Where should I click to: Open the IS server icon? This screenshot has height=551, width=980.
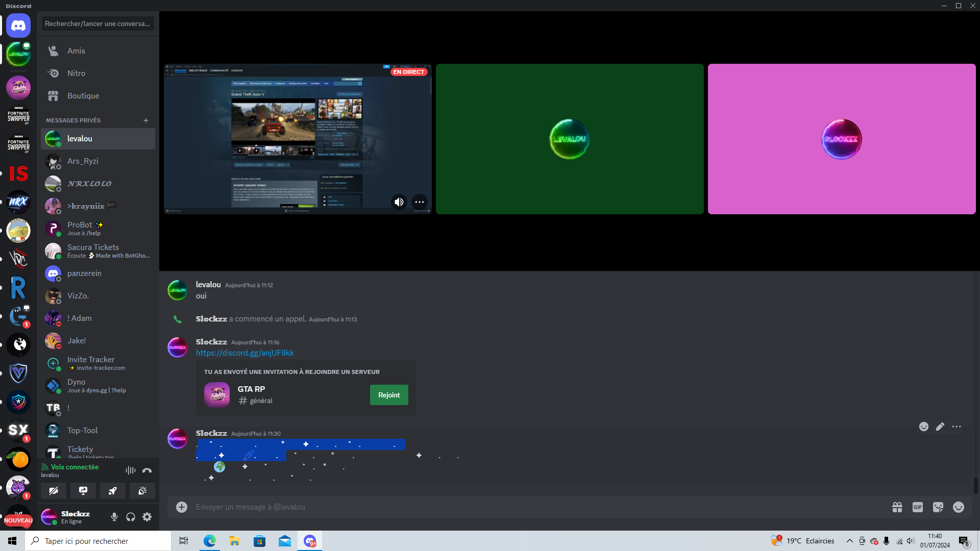click(x=18, y=173)
